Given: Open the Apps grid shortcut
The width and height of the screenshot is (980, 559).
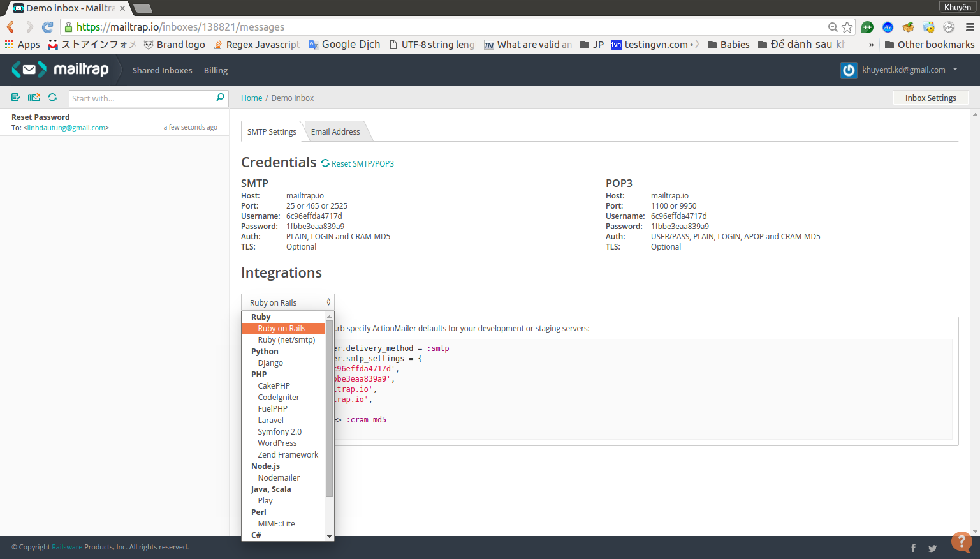Looking at the screenshot, I should 22,45.
